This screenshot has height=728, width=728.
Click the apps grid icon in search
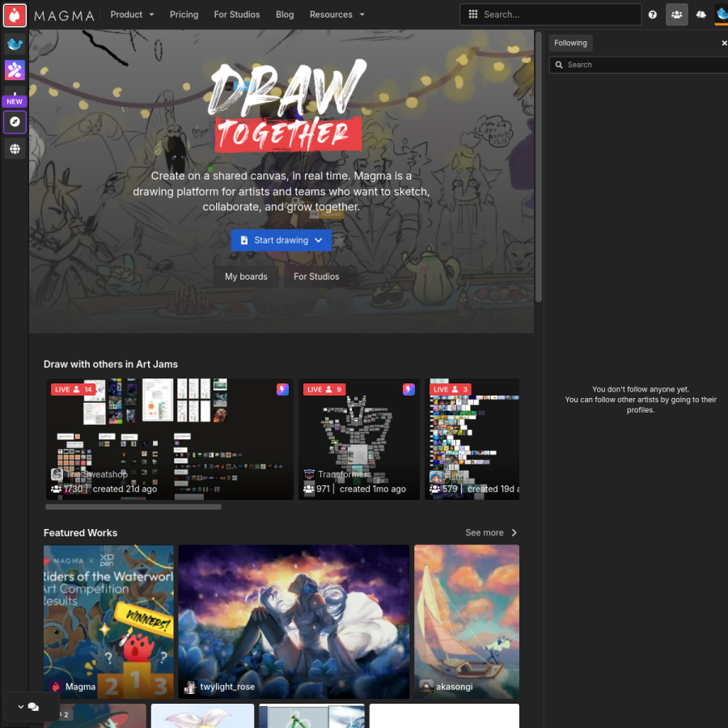(x=472, y=15)
